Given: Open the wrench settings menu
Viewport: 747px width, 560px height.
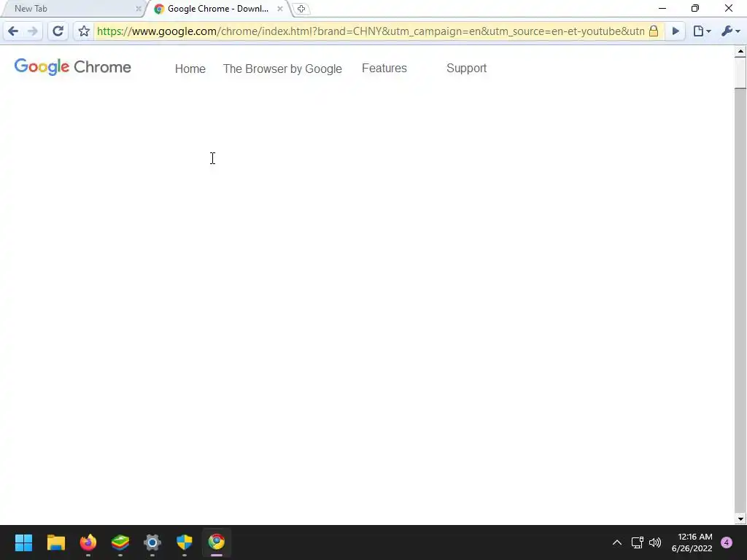Looking at the screenshot, I should (x=730, y=31).
